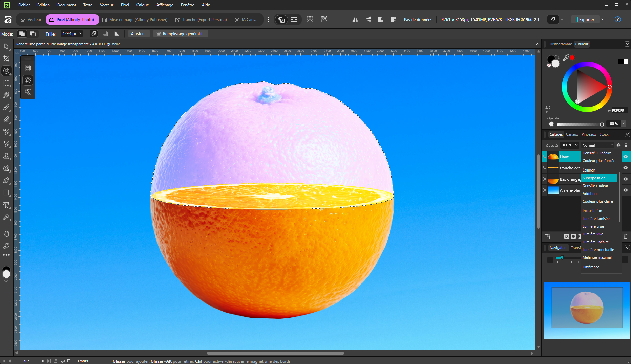Click the Navigator preview thumbnail
The height and width of the screenshot is (364, 631).
pos(587,310)
